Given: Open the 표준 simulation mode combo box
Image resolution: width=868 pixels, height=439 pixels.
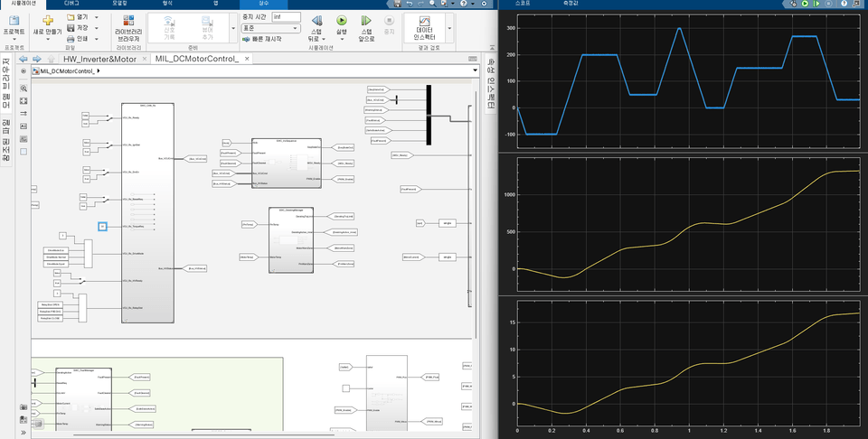Looking at the screenshot, I should tap(270, 28).
